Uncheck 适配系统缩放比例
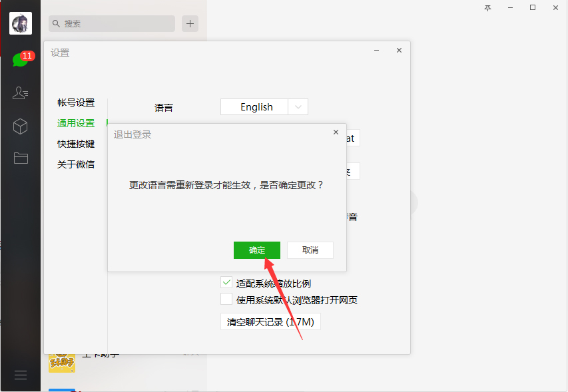The height and width of the screenshot is (392, 568). coord(226,282)
